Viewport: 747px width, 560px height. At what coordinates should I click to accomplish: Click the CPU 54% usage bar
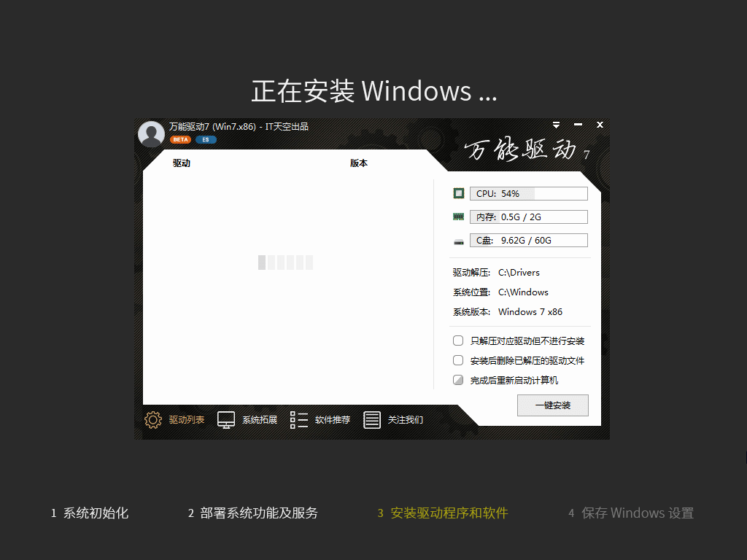[529, 193]
